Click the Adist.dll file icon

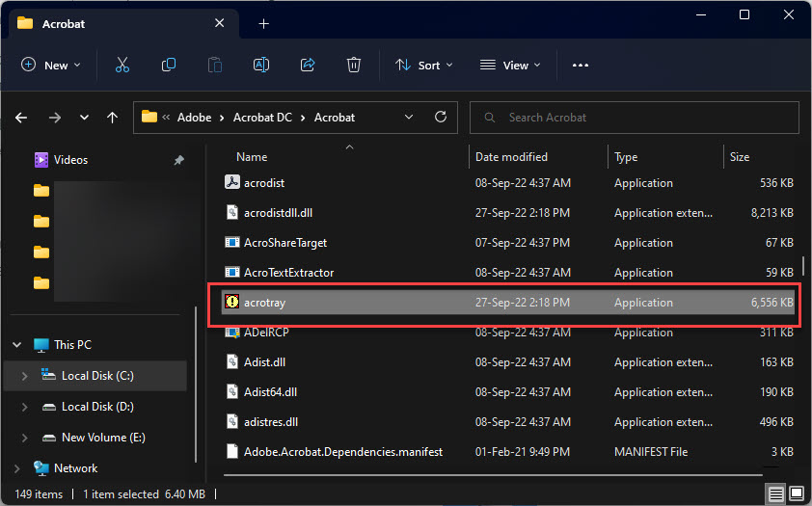pyautogui.click(x=232, y=361)
